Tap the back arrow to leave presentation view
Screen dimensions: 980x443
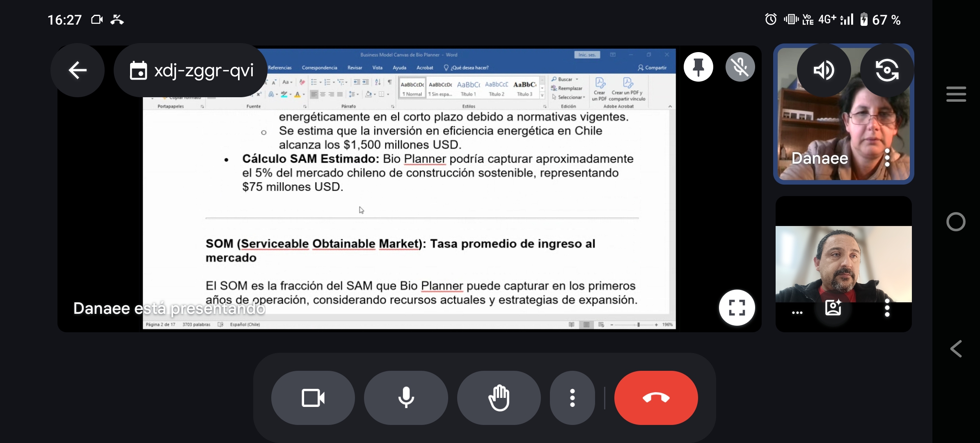point(77,70)
